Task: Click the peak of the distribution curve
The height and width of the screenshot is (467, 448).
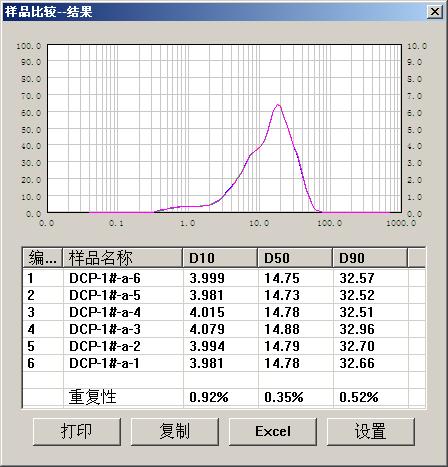Action: click(278, 105)
